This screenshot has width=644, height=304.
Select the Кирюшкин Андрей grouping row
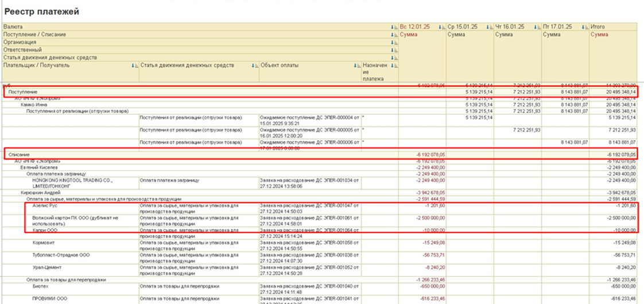(x=320, y=193)
